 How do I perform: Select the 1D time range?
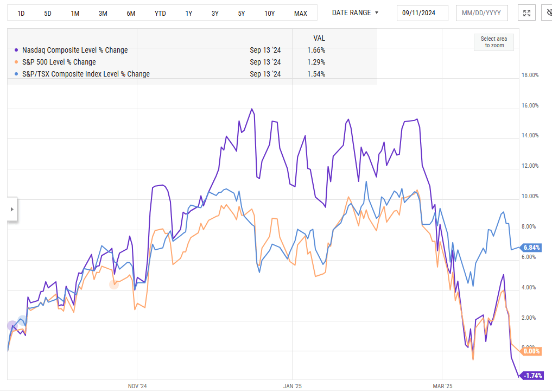click(x=21, y=13)
